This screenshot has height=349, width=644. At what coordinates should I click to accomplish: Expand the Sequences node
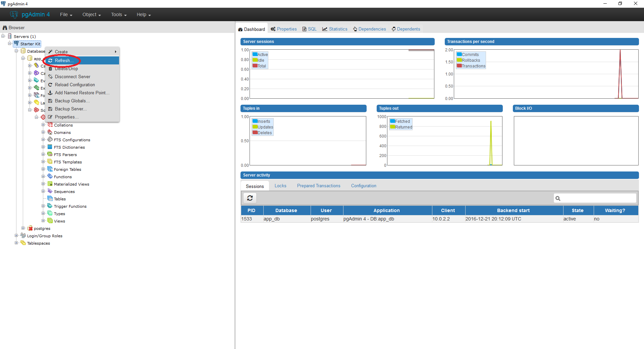[43, 191]
